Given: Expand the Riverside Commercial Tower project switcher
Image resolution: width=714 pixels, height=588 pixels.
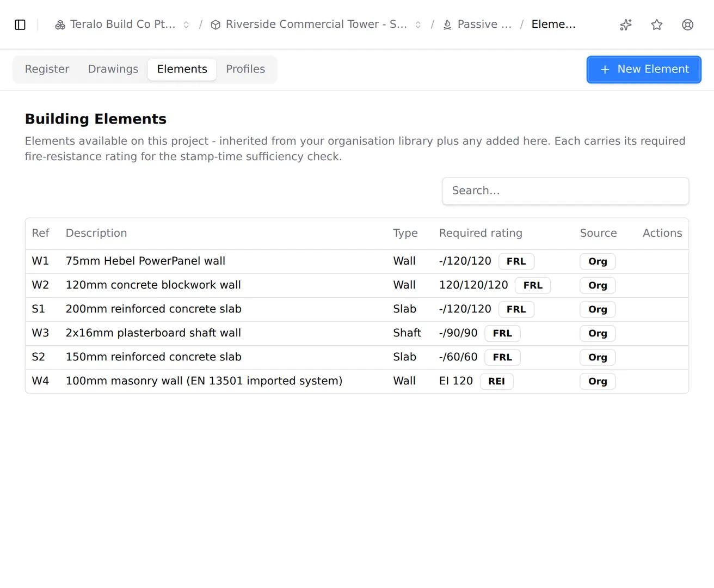Looking at the screenshot, I should (x=418, y=24).
